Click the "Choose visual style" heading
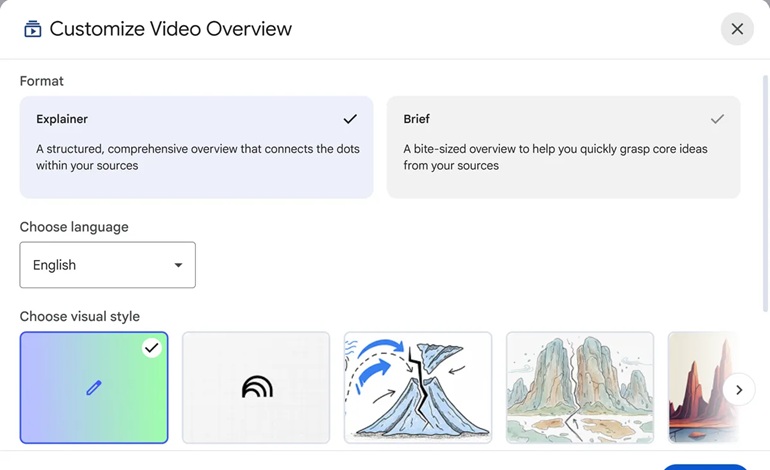The height and width of the screenshot is (470, 770). point(80,317)
